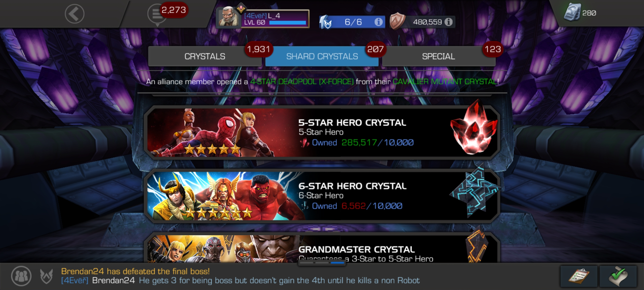Open the 5-Star Hero Crystal entry
This screenshot has width=644, height=290.
[x=322, y=132]
